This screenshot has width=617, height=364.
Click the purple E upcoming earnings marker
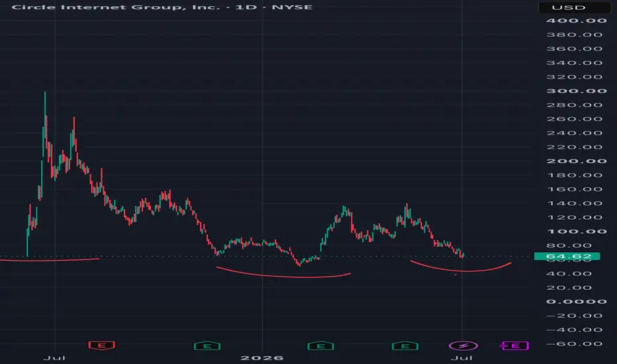[x=514, y=346]
